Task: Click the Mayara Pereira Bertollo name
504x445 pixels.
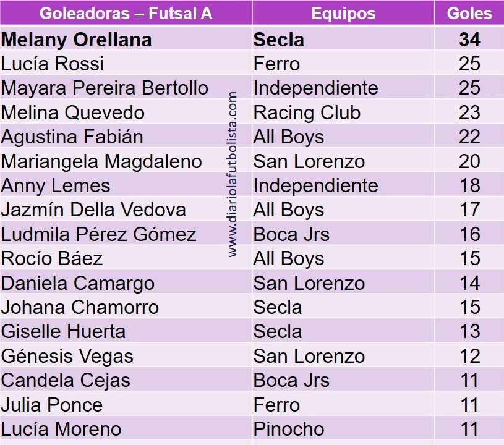Action: click(105, 88)
